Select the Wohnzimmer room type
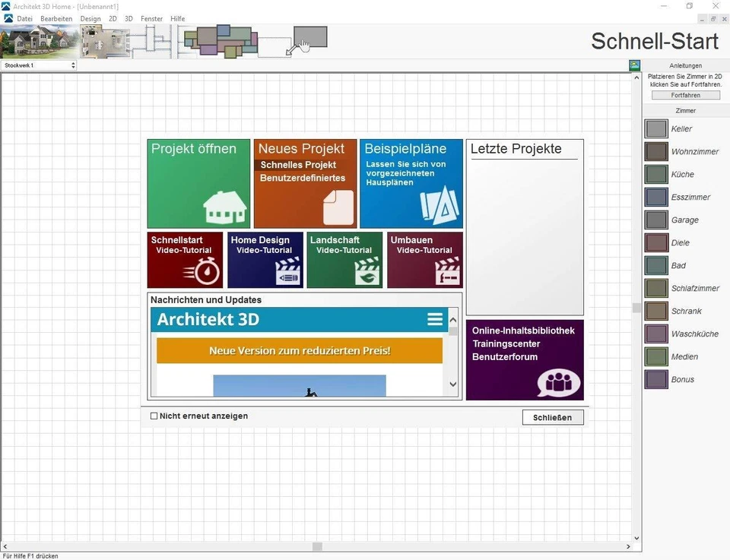Viewport: 730px width, 560px height. tap(655, 151)
